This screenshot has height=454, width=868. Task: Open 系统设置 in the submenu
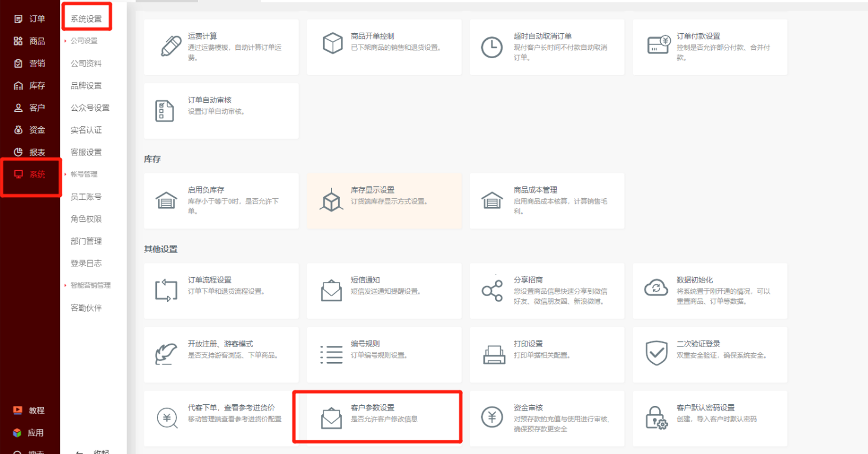[86, 19]
